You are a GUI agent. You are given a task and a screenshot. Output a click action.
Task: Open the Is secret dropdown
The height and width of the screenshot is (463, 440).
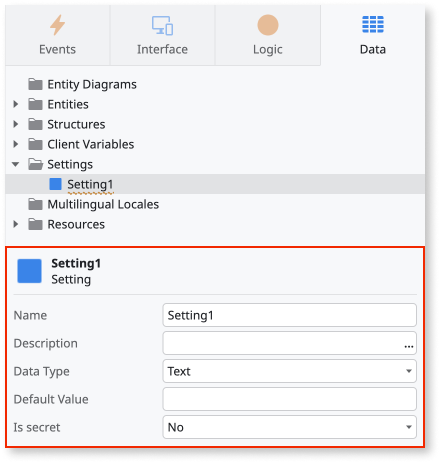coord(289,427)
